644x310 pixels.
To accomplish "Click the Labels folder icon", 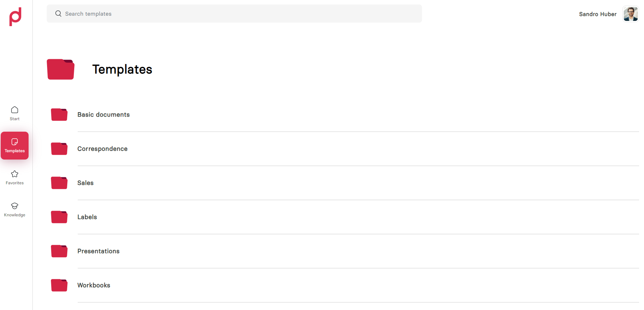I will tap(59, 217).
